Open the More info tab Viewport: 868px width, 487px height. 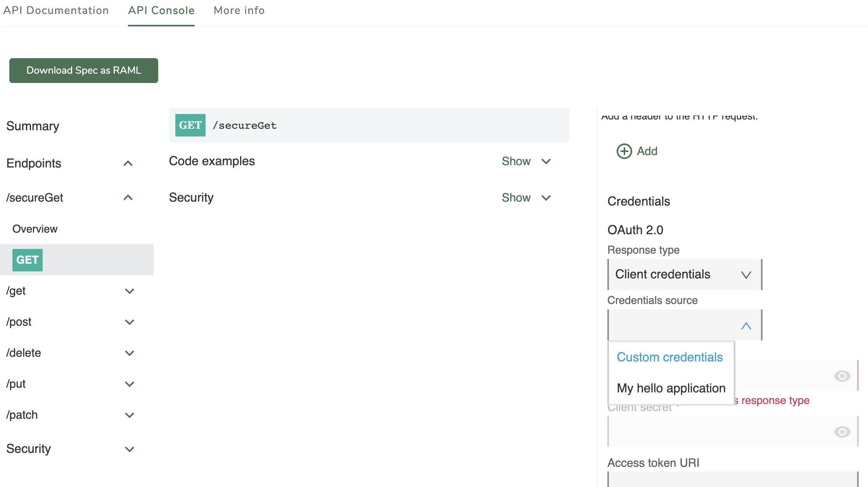point(239,10)
